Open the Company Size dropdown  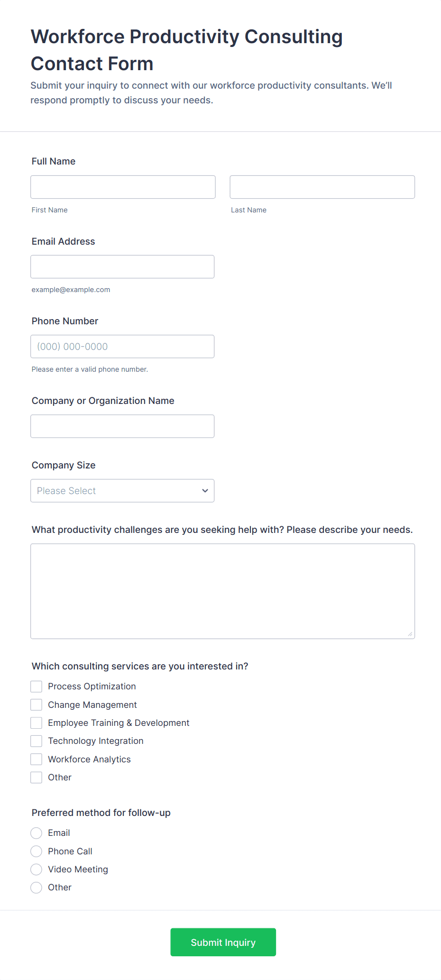point(122,491)
